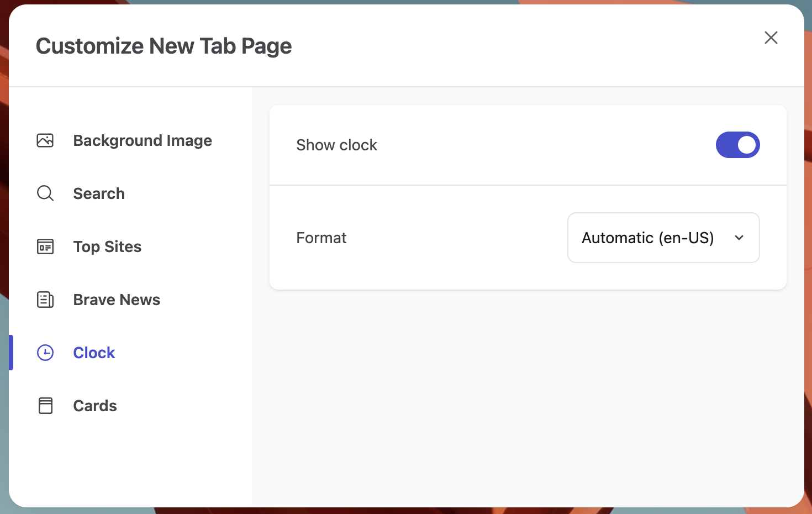The image size is (812, 514).
Task: Click the Top Sites icon in the sidebar
Action: 45,246
